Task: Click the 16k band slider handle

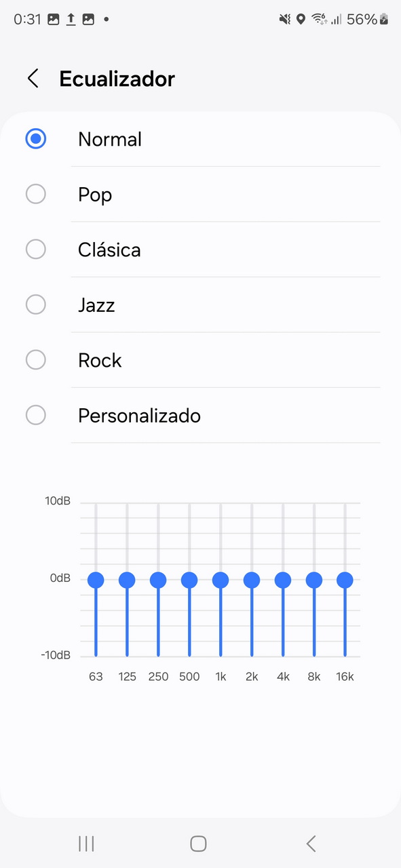Action: (x=345, y=580)
